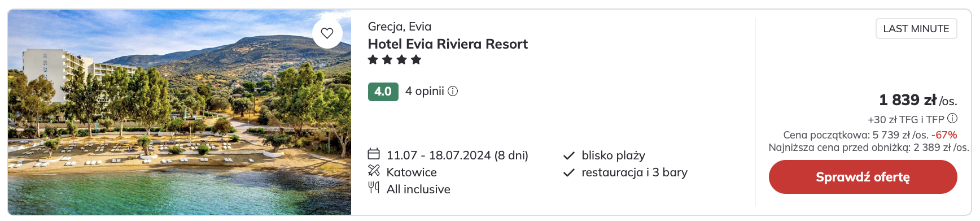Click the checkmark beside blisko plaży
Viewport: 980px width, 221px height.
(569, 155)
